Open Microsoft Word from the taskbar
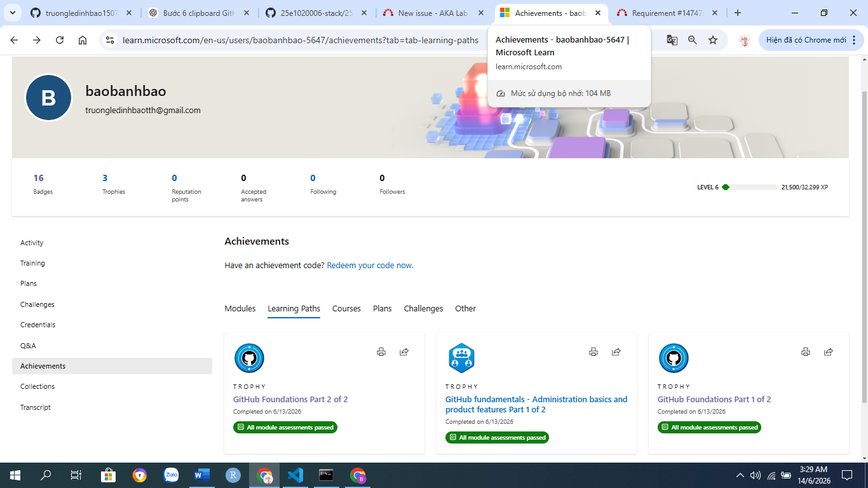 click(x=202, y=475)
